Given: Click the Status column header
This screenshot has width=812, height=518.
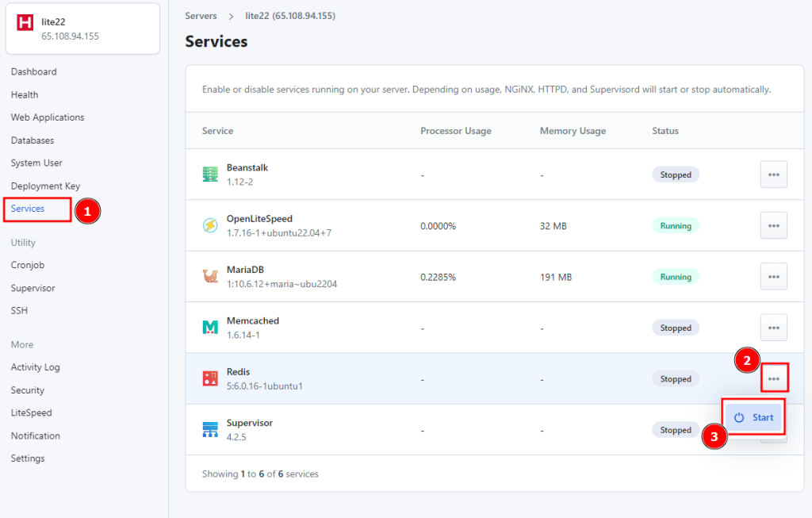Looking at the screenshot, I should click(665, 131).
